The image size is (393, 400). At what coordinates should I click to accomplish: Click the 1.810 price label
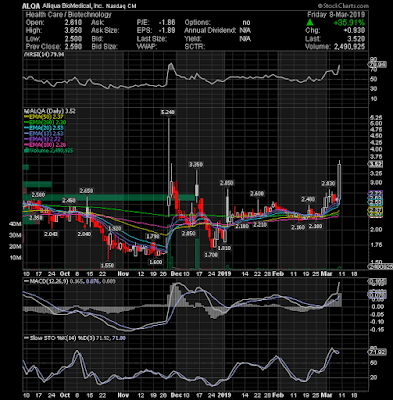click(x=224, y=248)
